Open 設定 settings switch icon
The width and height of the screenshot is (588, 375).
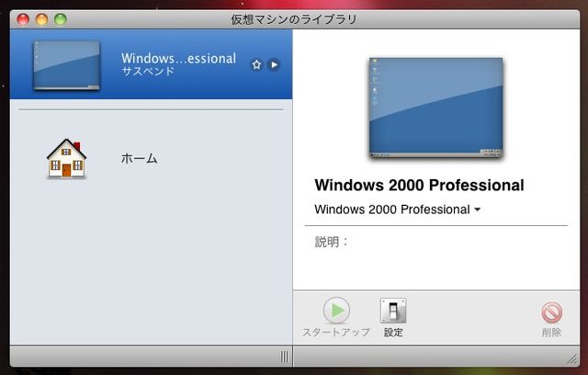point(393,311)
